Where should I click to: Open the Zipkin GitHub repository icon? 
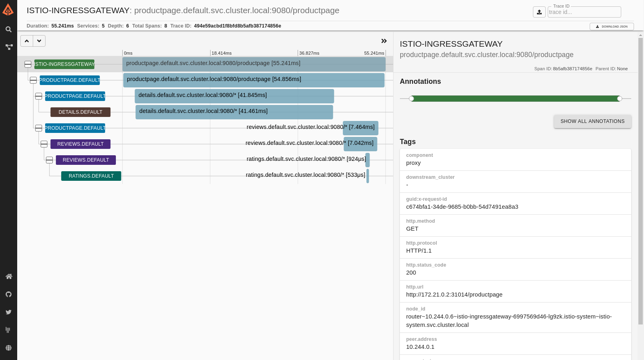[8, 294]
